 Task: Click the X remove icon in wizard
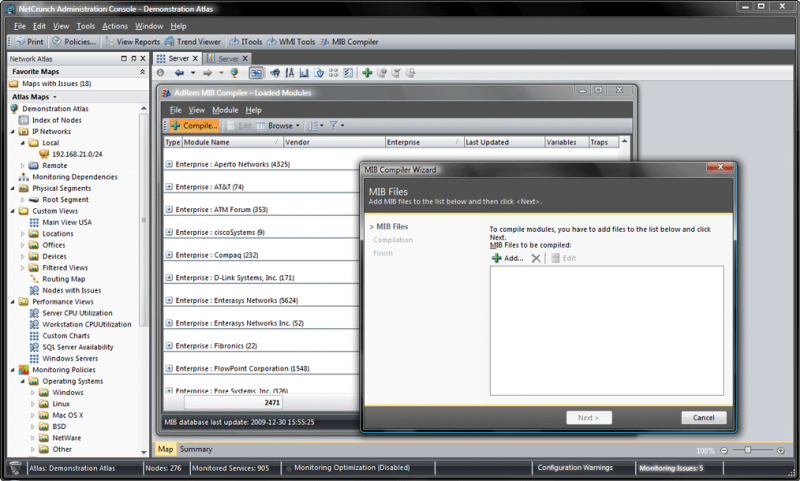[x=536, y=258]
